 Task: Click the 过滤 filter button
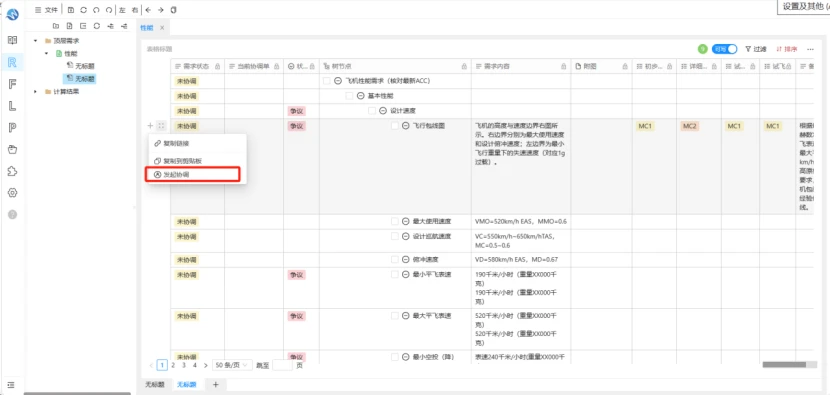(756, 49)
